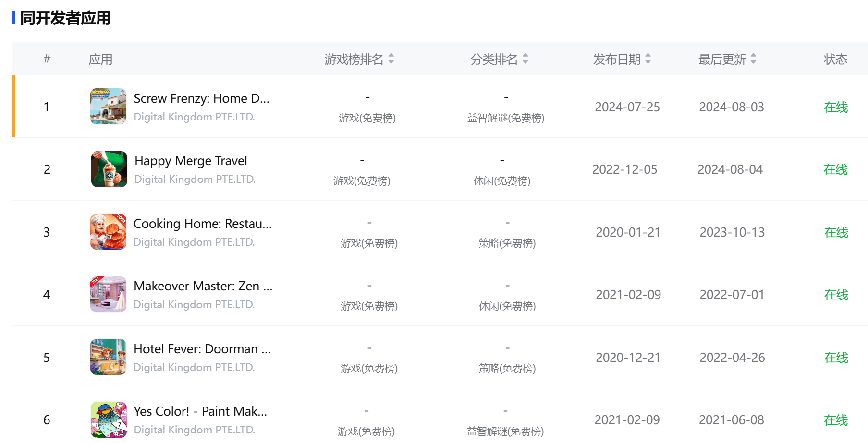Click the Happy Merge Travel app icon
This screenshot has height=443, width=868.
tap(109, 169)
